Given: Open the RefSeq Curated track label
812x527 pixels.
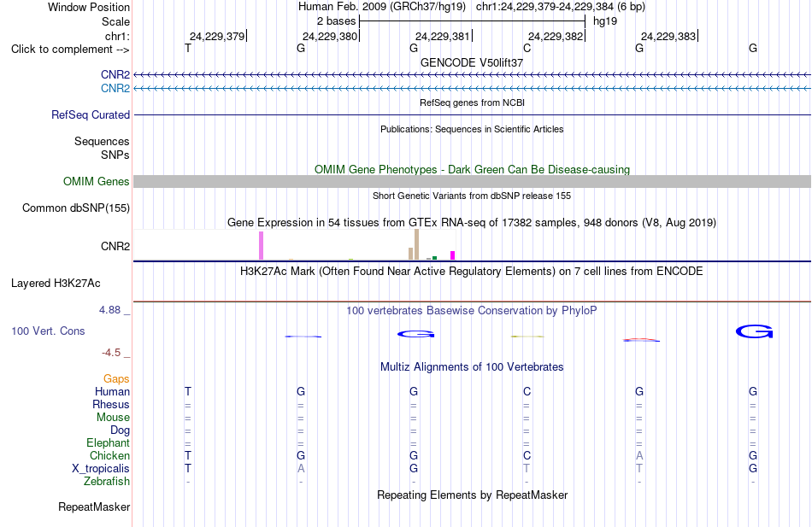Looking at the screenshot, I should click(90, 114).
